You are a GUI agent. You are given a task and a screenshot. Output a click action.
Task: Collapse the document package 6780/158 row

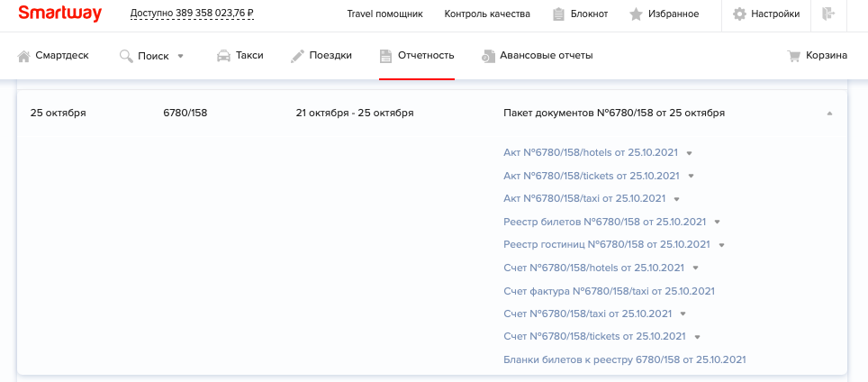(x=829, y=114)
